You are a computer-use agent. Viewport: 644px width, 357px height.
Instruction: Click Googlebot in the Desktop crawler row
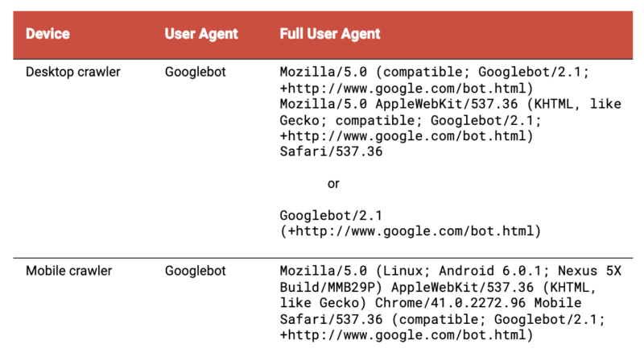(x=196, y=72)
